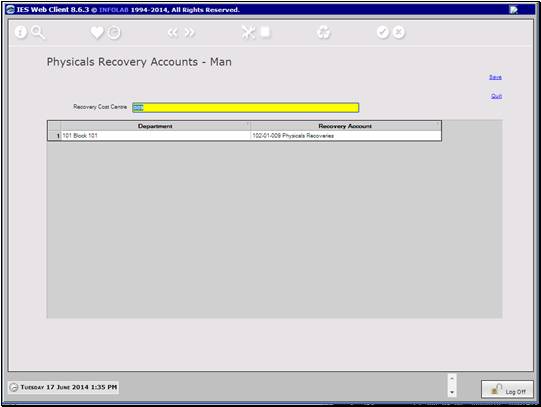Image resolution: width=541 pixels, height=407 pixels.
Task: Click the Recovery Cost Centre yellow field
Action: (x=246, y=108)
